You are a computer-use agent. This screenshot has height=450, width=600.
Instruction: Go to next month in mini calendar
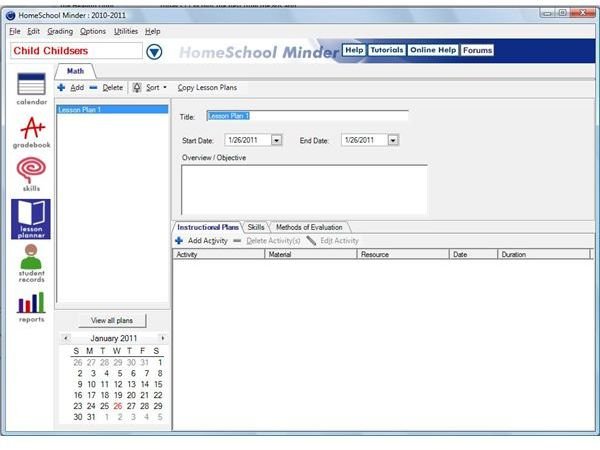click(163, 338)
